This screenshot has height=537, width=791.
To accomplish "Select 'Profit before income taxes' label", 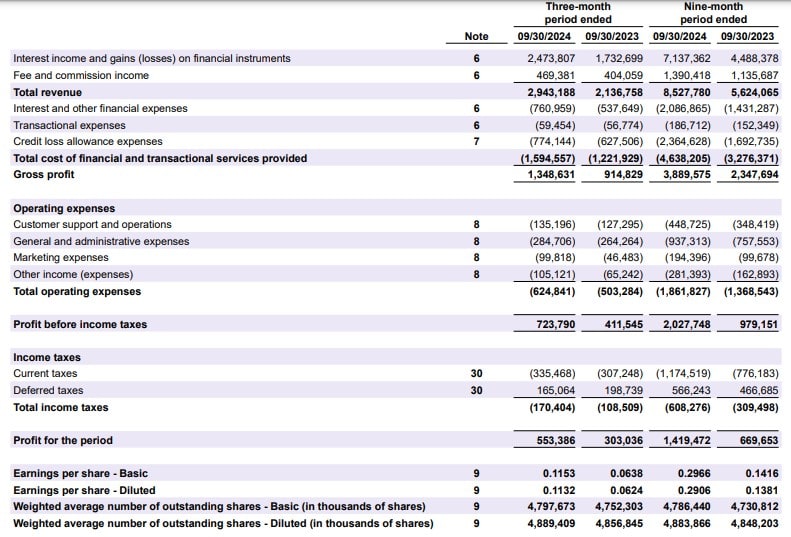I will (x=80, y=325).
